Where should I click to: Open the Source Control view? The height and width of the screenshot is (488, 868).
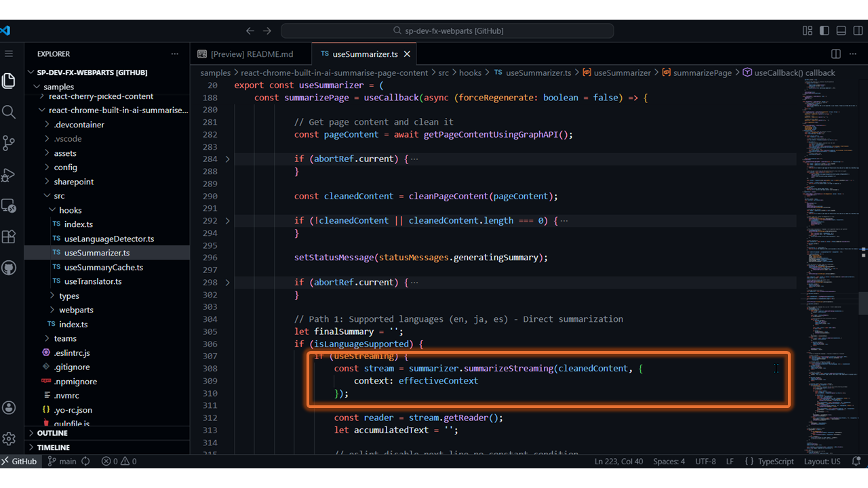(9, 143)
